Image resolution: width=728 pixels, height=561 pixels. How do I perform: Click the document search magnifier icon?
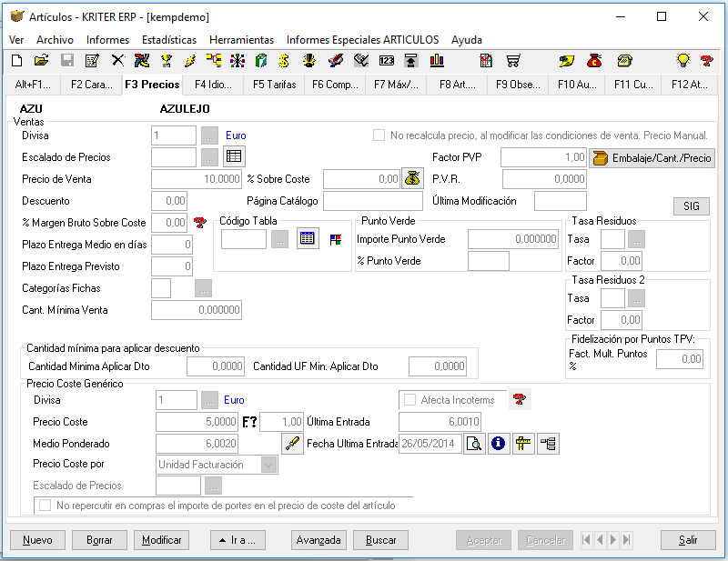click(474, 443)
